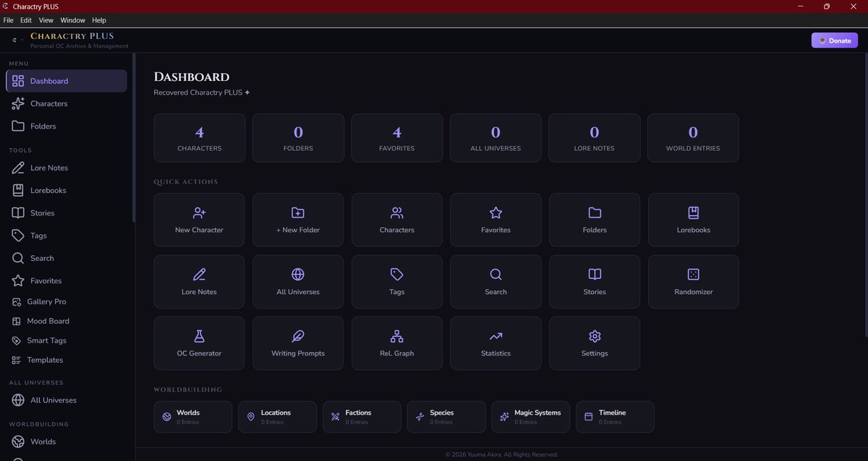Open the Magic Systems worldbuilding card
Image resolution: width=868 pixels, height=461 pixels.
click(x=531, y=417)
